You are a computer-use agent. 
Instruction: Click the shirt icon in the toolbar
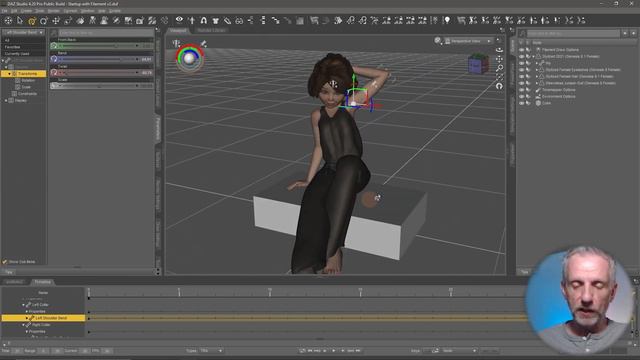[x=216, y=20]
